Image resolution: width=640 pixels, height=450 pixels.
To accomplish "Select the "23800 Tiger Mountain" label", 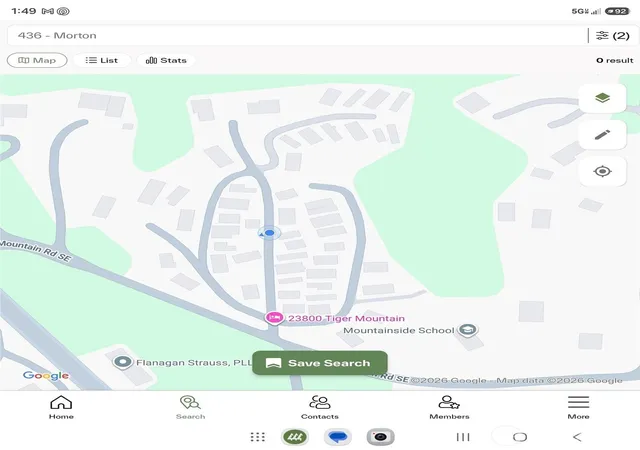I will [347, 318].
